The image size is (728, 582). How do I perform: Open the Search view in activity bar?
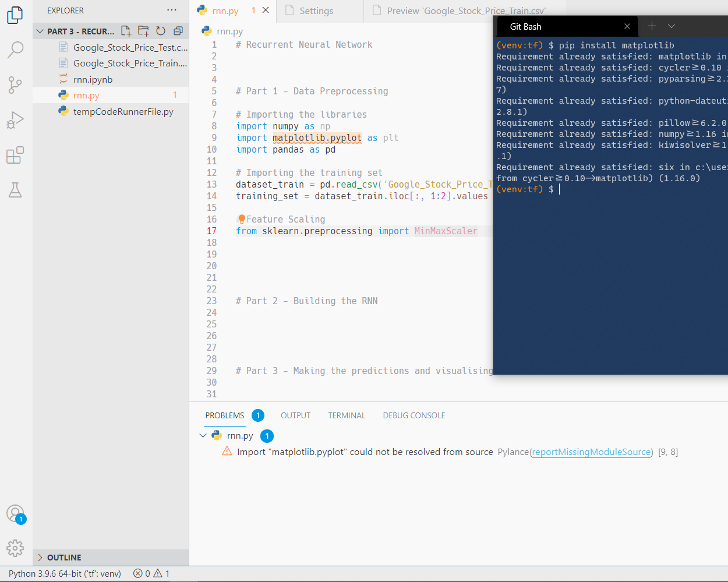point(16,50)
